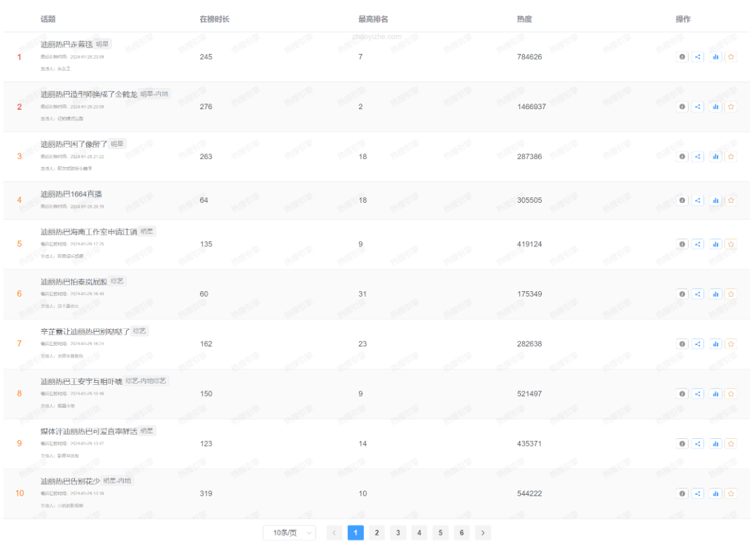The width and height of the screenshot is (756, 548).
Task: Open the bar chart for row 9
Action: click(715, 444)
